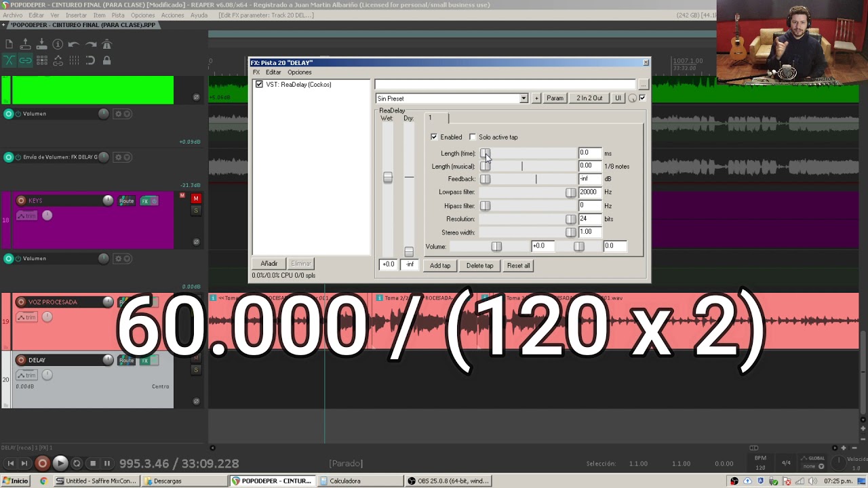Unmute the KEYS track with red M

click(x=196, y=199)
